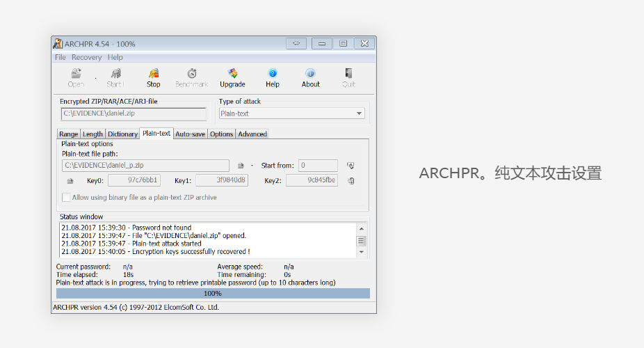Click the icon left of Key0

click(x=70, y=181)
